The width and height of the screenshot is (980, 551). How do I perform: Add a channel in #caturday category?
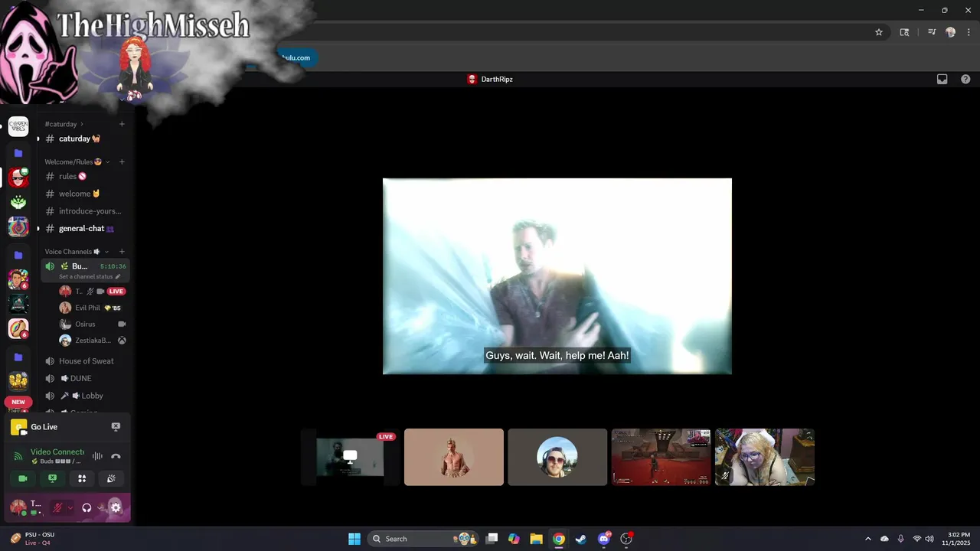click(122, 124)
